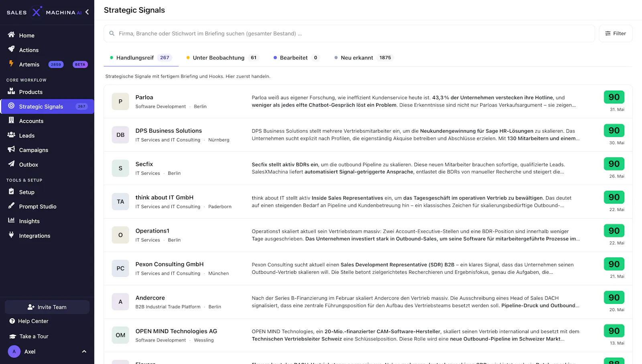Click the Integrations plug icon

pyautogui.click(x=11, y=235)
